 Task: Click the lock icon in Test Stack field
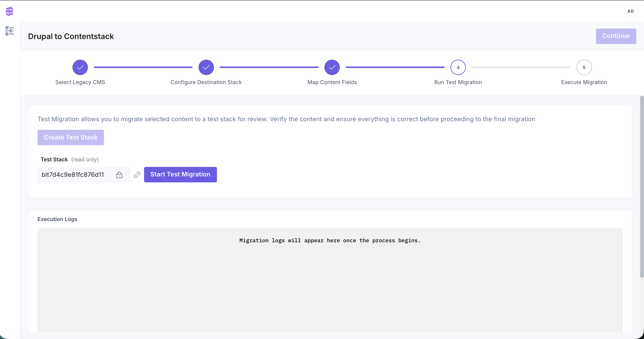coord(119,175)
